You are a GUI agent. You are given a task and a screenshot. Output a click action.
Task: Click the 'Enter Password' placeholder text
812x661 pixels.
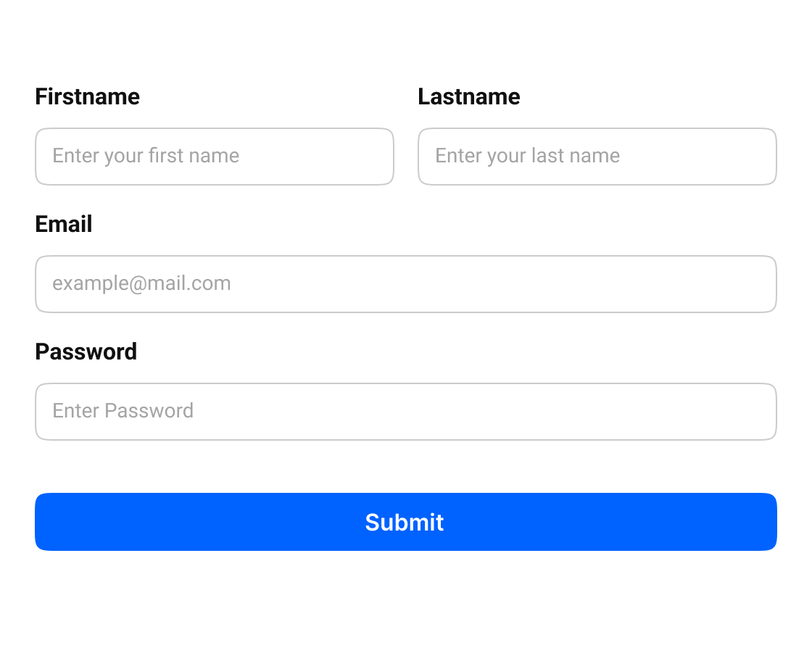123,411
